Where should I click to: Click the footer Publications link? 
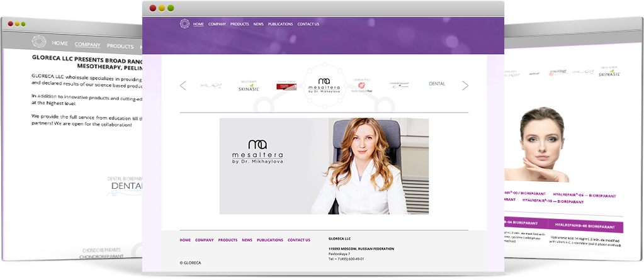270,240
